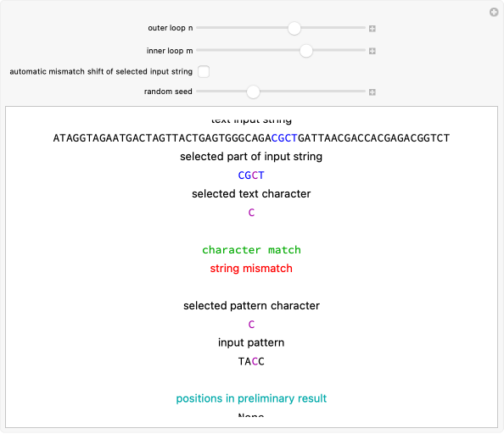Click the red string mismatch text
Viewport: 504px width, 434px height.
[251, 269]
